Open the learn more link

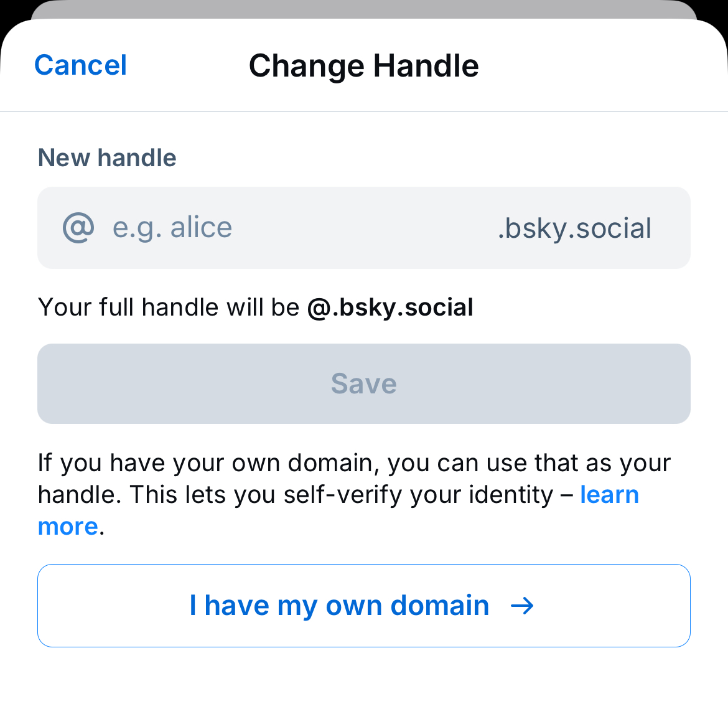pos(609,494)
